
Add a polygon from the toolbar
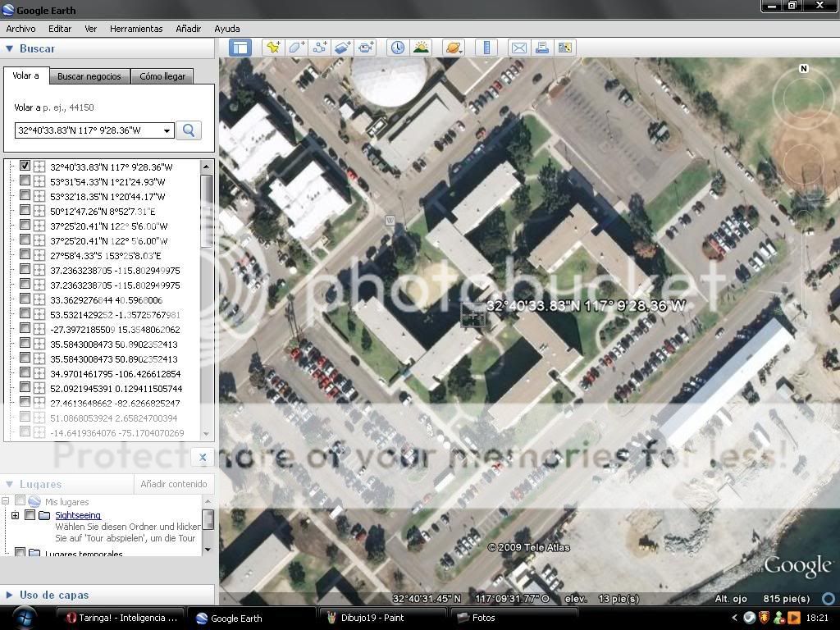pos(296,48)
